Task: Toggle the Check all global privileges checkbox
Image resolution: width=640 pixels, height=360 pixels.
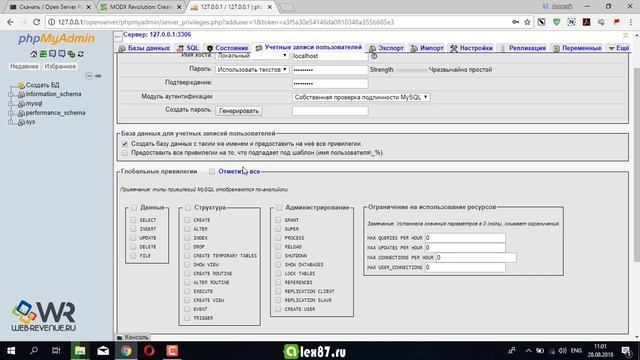Action: pos(212,171)
